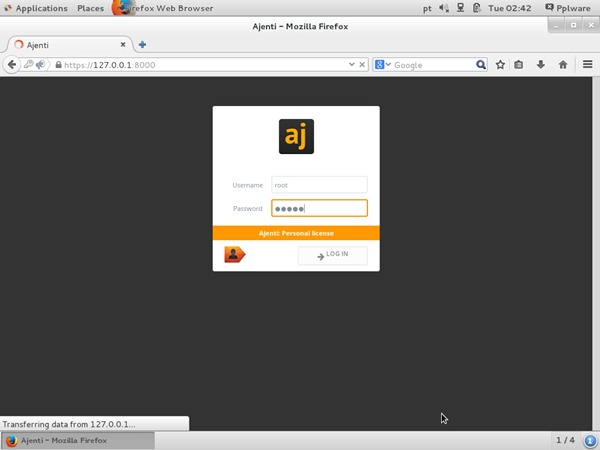Close the Ajenti tab
Image resolution: width=600 pixels, height=450 pixels.
click(123, 44)
